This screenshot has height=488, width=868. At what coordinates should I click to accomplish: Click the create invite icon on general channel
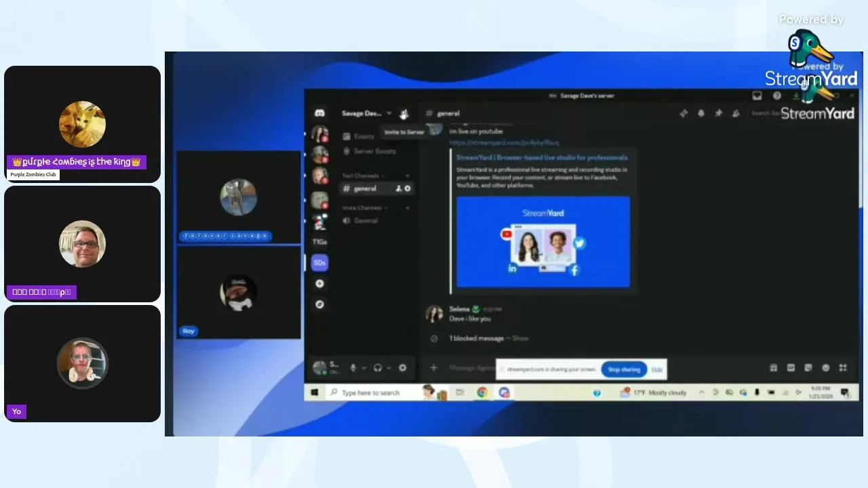pos(399,188)
